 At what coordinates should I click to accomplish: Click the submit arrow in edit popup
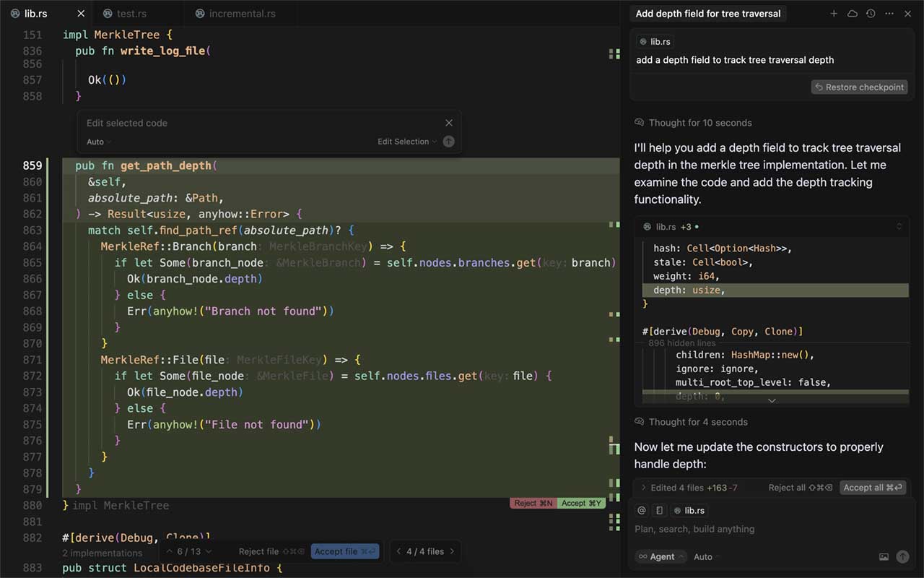[x=448, y=142]
